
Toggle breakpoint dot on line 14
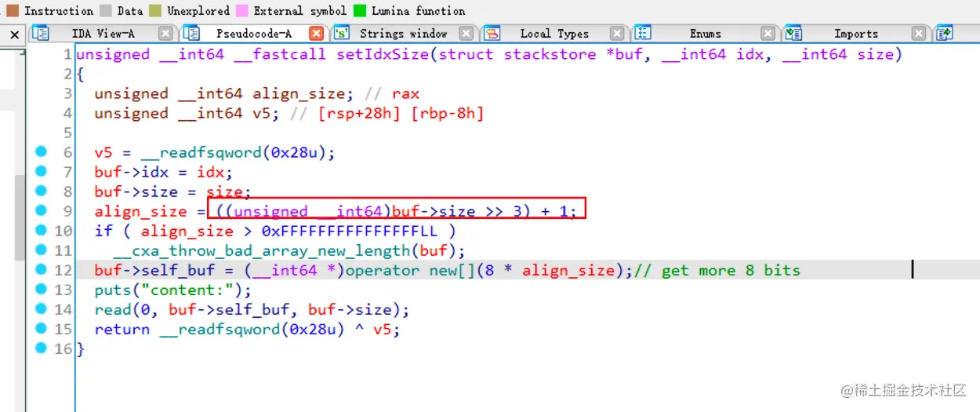click(41, 309)
